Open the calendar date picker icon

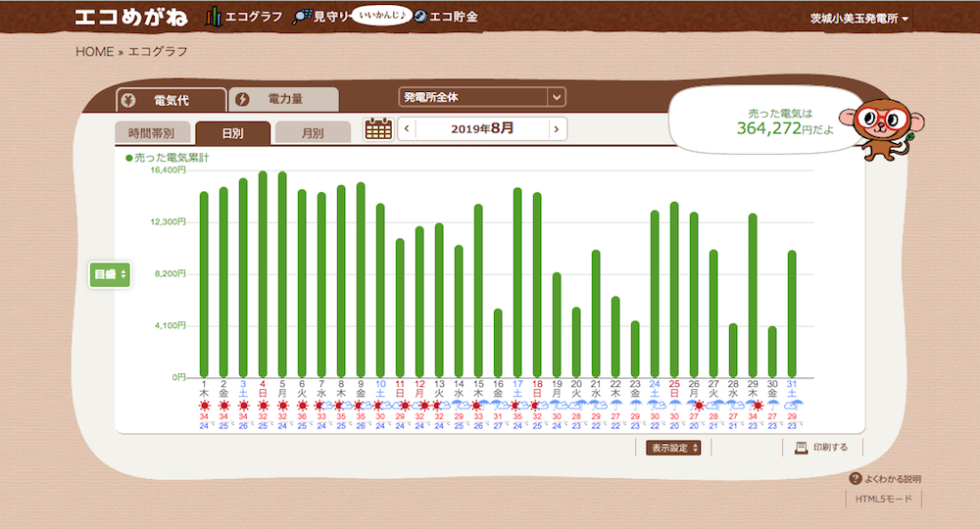378,129
